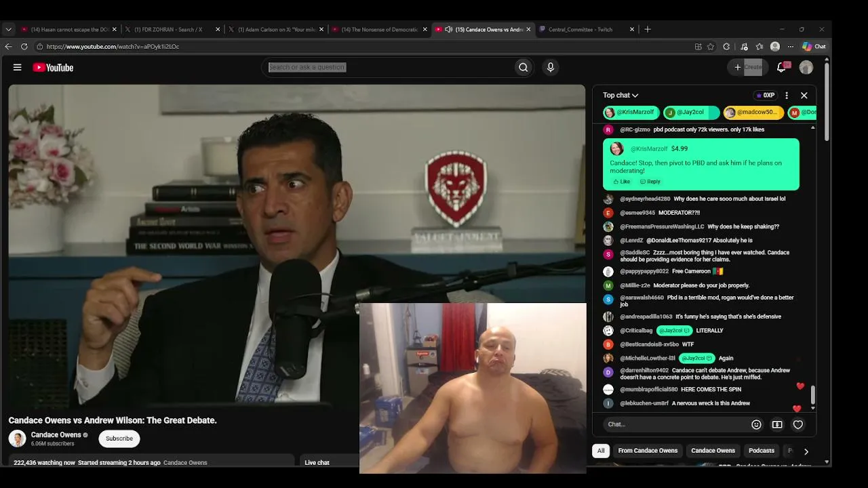This screenshot has height=488, width=868.
Task: Reload the page with the refresh icon
Action: 24,47
